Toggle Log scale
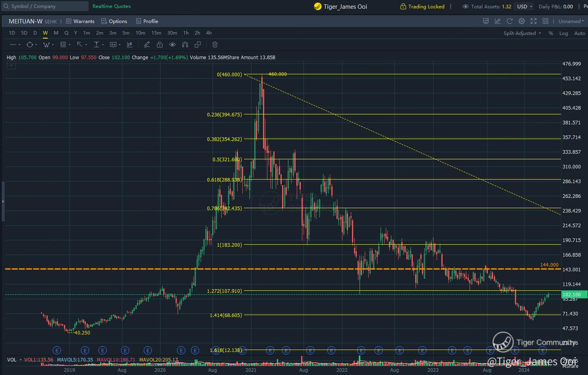This screenshot has height=375, width=588. 563,33
